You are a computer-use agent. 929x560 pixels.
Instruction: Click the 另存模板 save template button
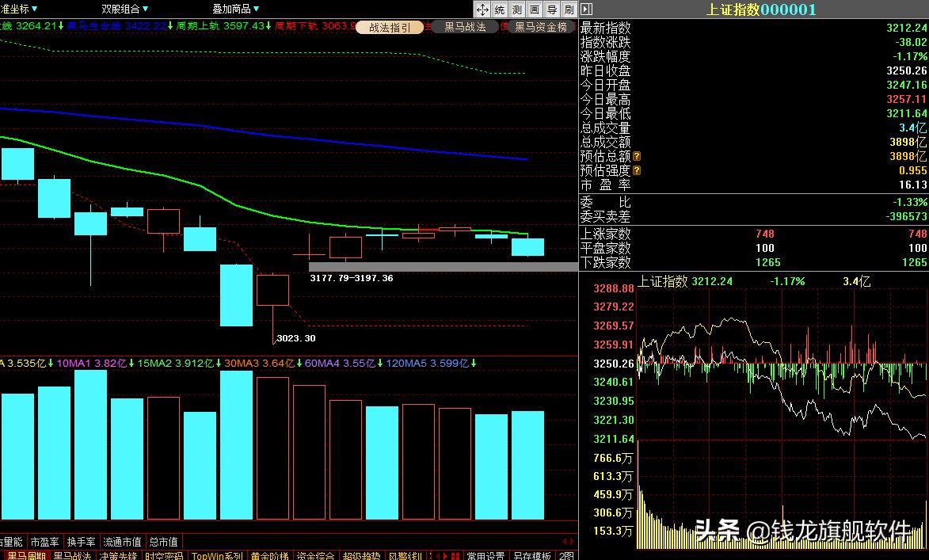tap(531, 555)
